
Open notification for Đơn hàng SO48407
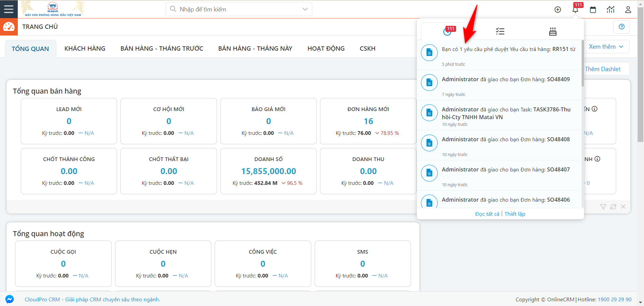pos(499,175)
